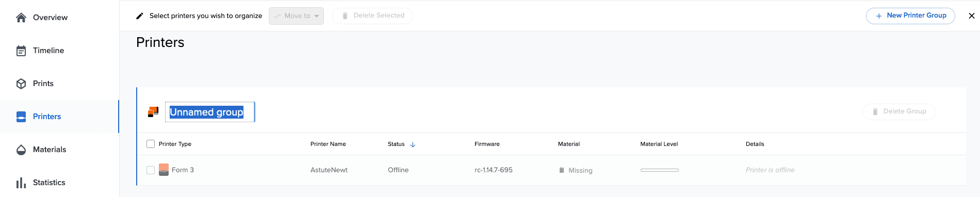Click the Unnamed group name field

coord(210,112)
